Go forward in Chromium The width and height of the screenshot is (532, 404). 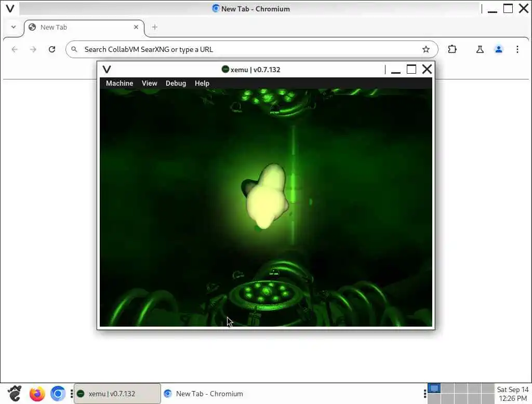pyautogui.click(x=33, y=49)
